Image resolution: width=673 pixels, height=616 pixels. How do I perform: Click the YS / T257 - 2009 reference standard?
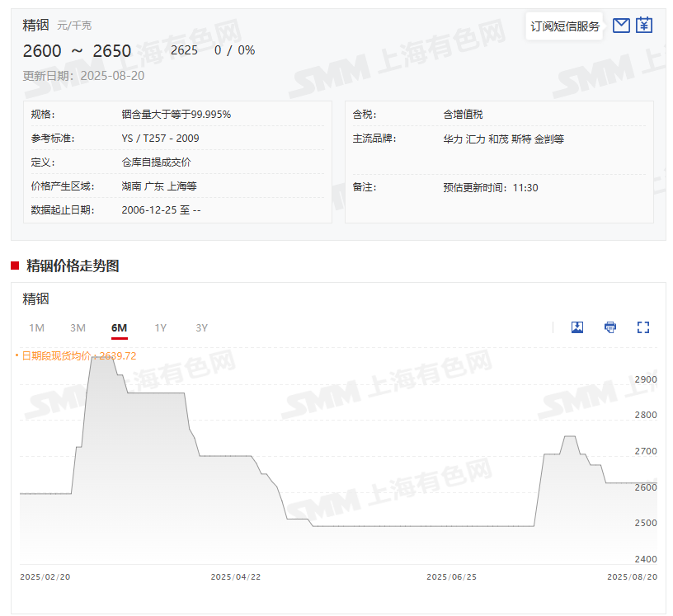pyautogui.click(x=160, y=139)
